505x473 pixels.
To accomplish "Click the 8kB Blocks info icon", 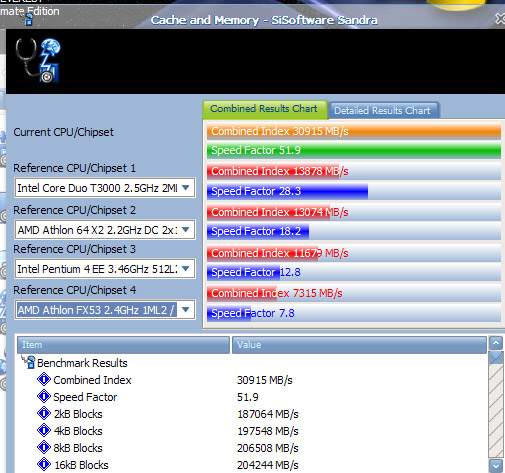I will [44, 447].
